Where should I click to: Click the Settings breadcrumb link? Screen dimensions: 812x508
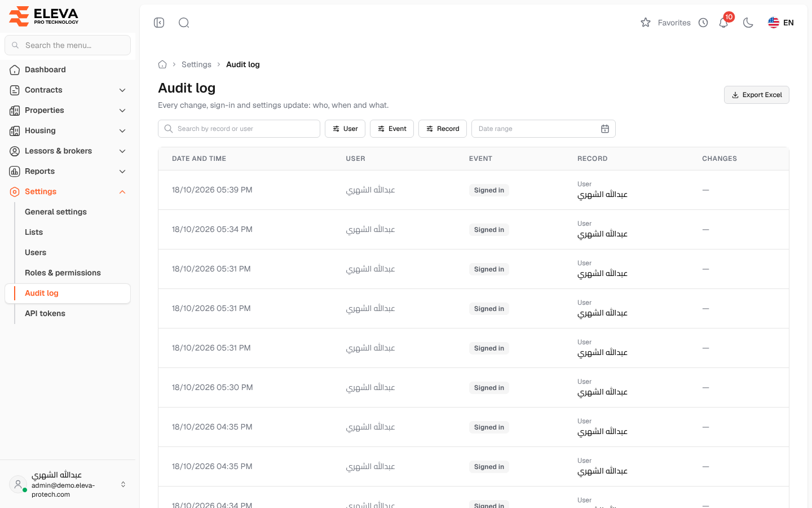point(196,64)
